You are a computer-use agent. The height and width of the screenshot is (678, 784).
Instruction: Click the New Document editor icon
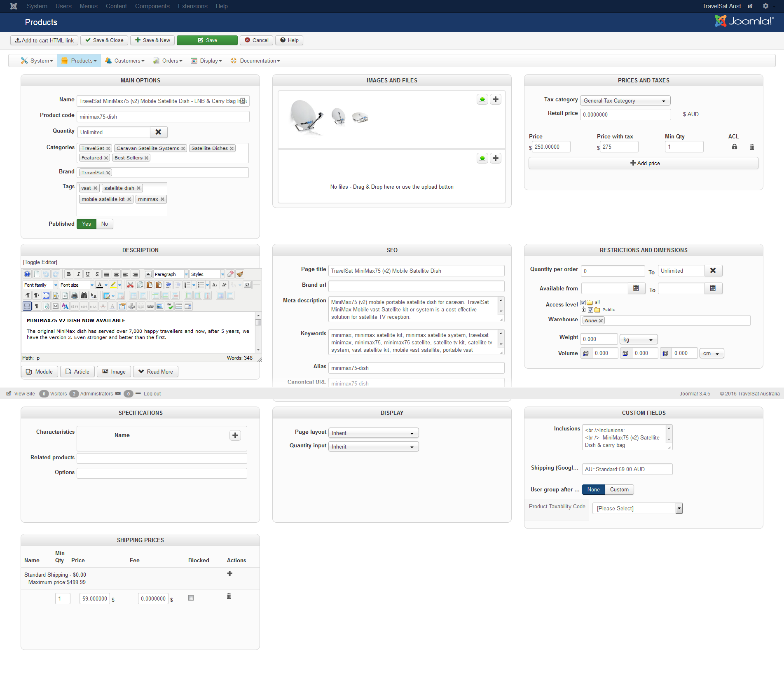click(37, 274)
